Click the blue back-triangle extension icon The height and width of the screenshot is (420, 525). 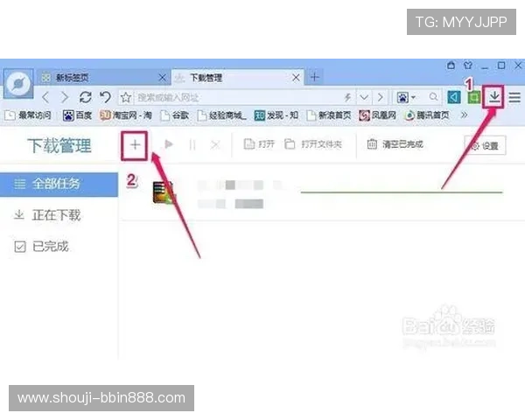[x=454, y=97]
